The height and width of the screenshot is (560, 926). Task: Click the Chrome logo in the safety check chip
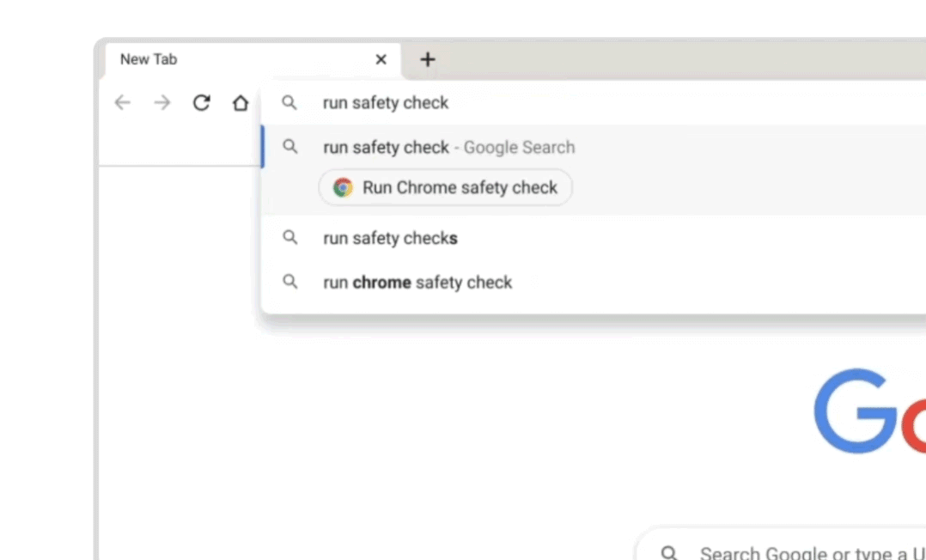(344, 187)
